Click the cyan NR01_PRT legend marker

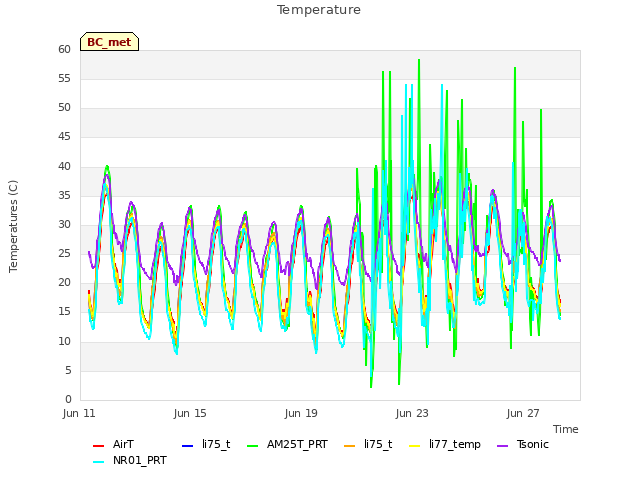pyautogui.click(x=98, y=462)
